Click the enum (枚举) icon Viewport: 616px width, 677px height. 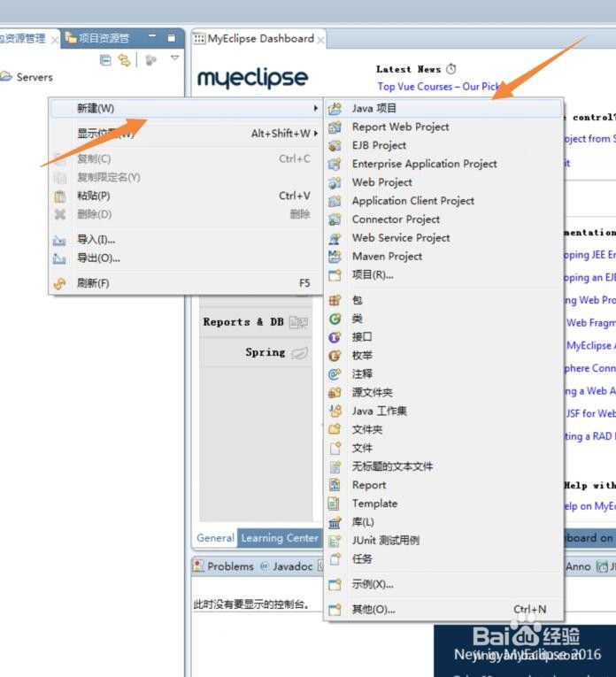335,356
